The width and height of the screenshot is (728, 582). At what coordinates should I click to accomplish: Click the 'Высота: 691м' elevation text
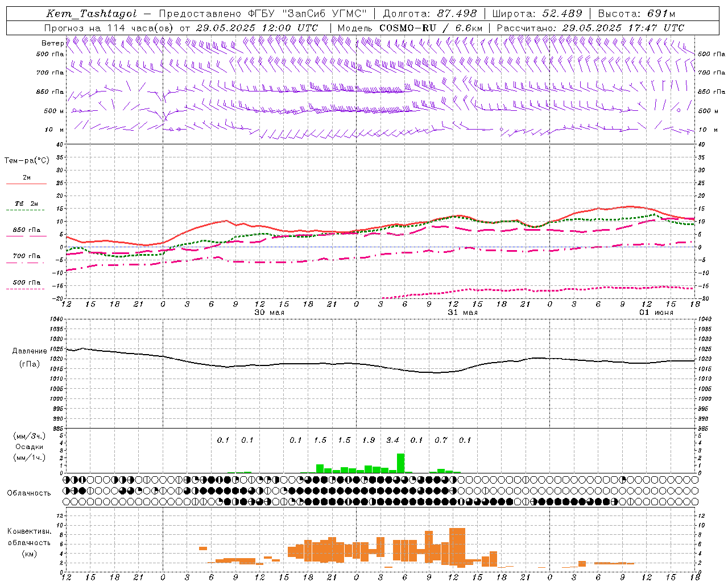pyautogui.click(x=636, y=14)
